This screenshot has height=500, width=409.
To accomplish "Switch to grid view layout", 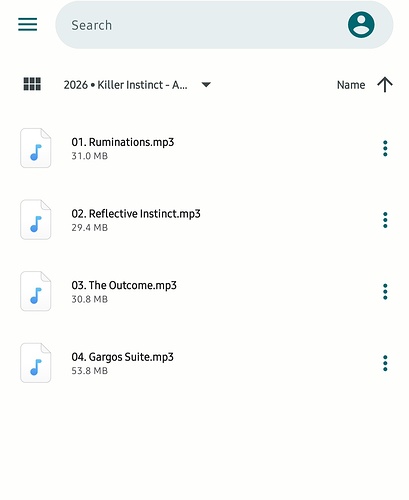I will [32, 84].
